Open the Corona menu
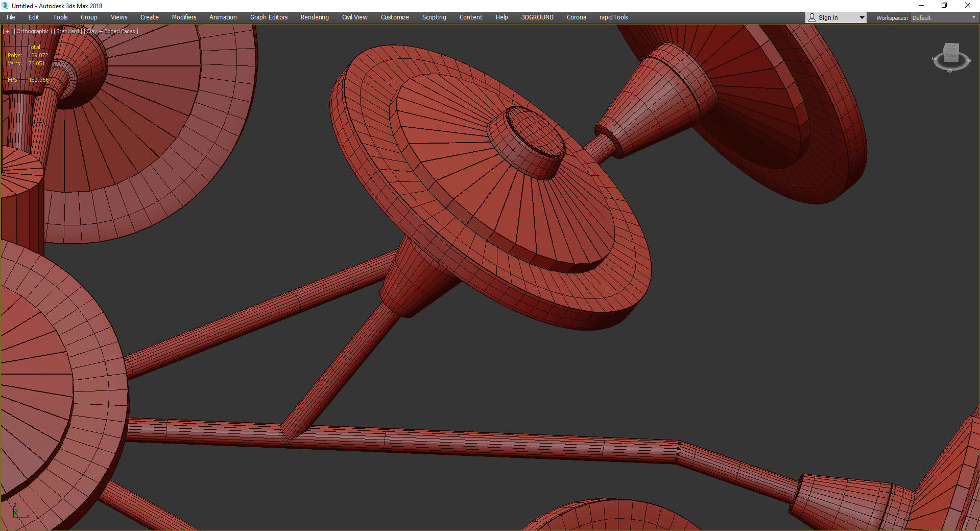Viewport: 980px width, 531px height. click(577, 17)
